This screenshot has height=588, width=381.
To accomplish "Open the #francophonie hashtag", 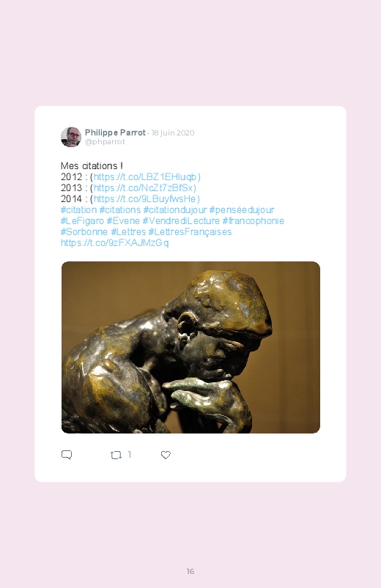I will pos(253,220).
